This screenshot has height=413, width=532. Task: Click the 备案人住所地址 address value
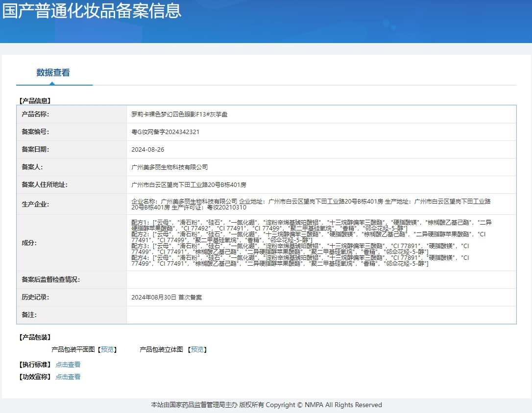[189, 184]
